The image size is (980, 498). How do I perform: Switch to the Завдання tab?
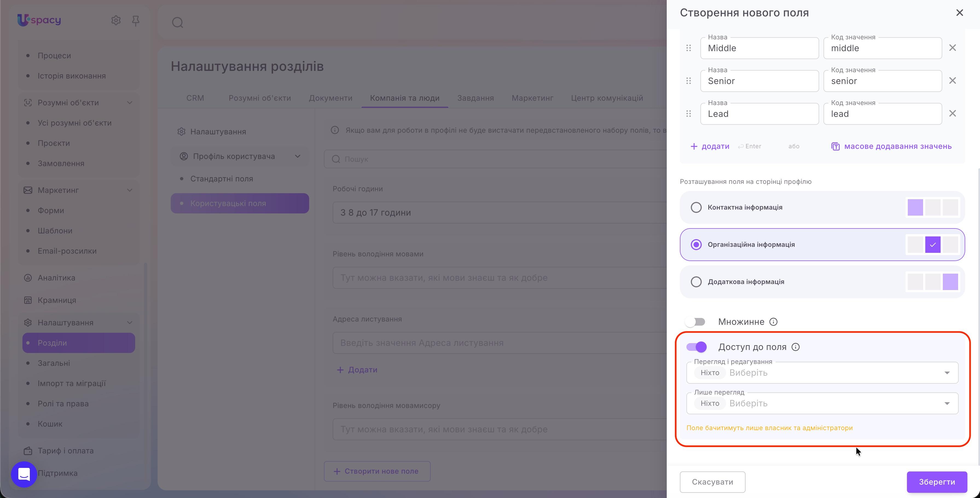475,98
